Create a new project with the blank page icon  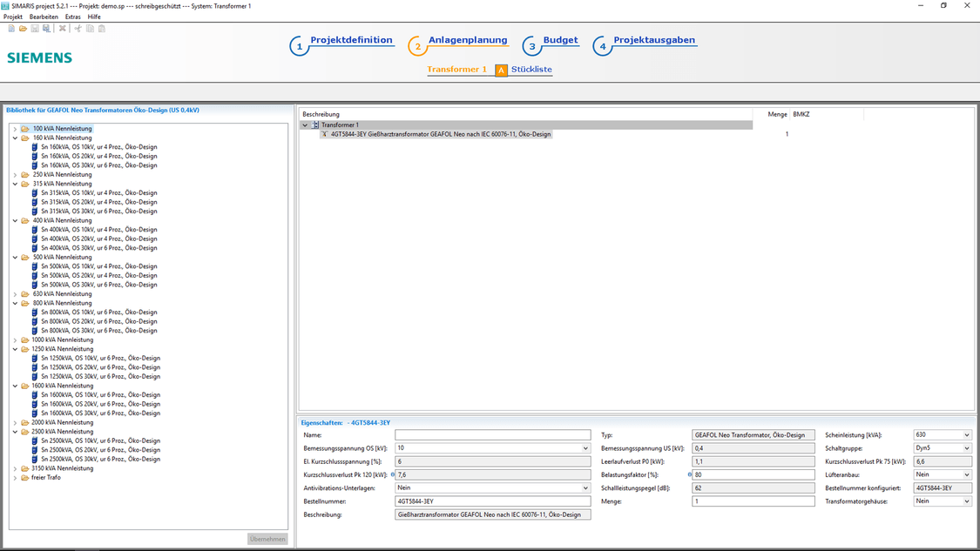coord(12,28)
